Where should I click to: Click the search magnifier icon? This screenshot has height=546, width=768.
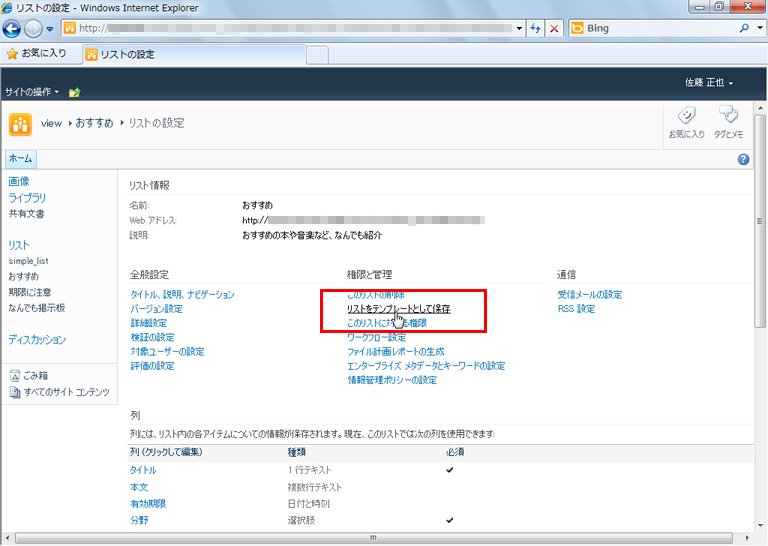(x=744, y=28)
